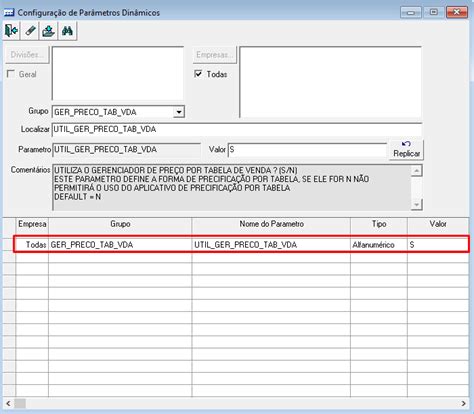Click the Nome do Parametro column header
474x414 pixels.
pyautogui.click(x=271, y=224)
